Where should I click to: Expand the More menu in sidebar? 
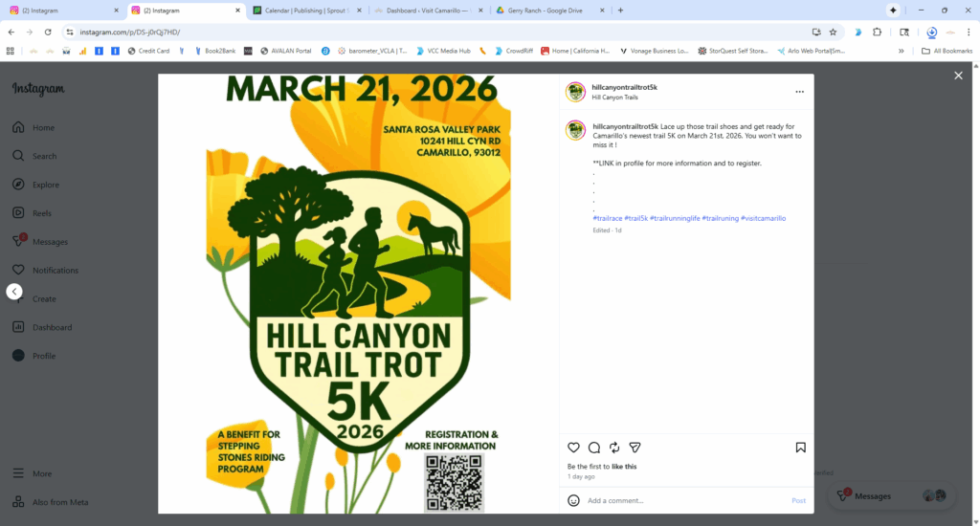coord(41,473)
